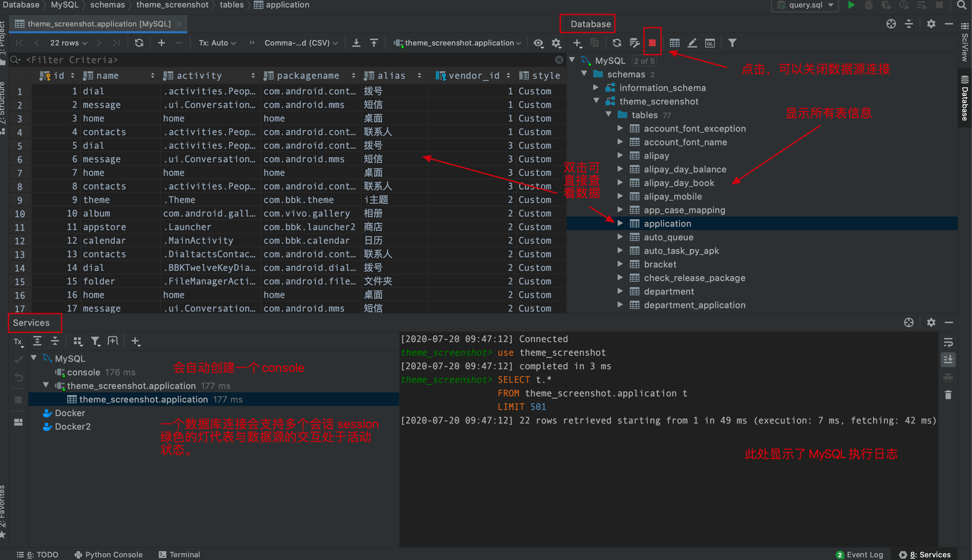Toggle the View As eye icon

coord(538,43)
